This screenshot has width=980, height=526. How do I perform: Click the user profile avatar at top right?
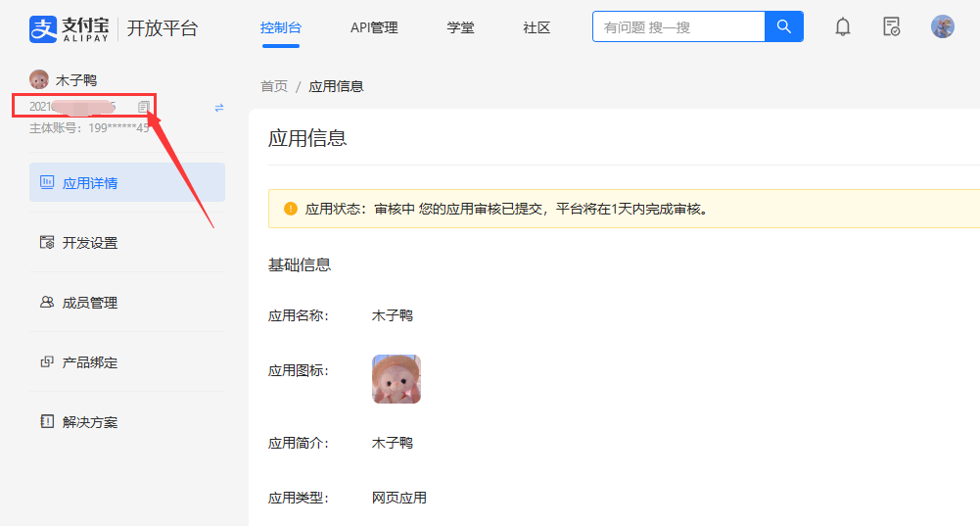tap(942, 27)
